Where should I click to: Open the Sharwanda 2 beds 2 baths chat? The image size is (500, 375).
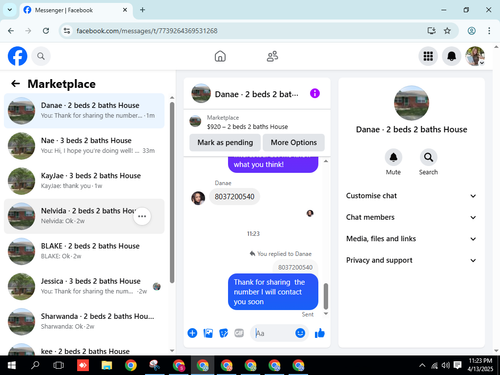coord(84,321)
